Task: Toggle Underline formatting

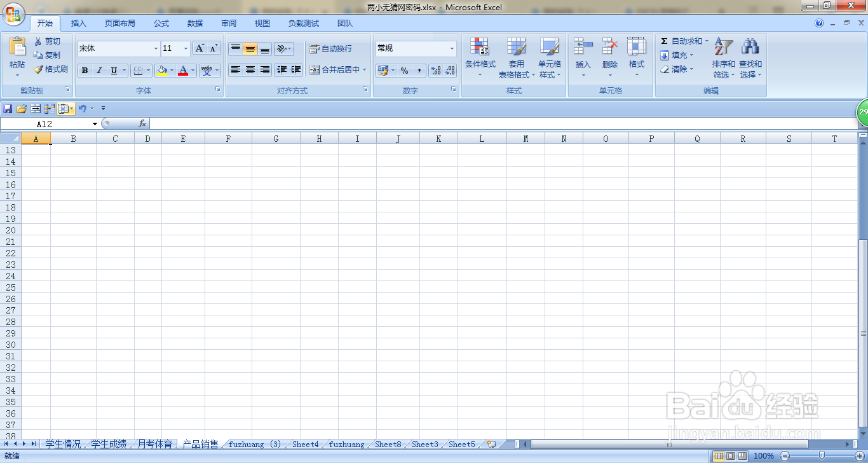Action: pos(114,71)
